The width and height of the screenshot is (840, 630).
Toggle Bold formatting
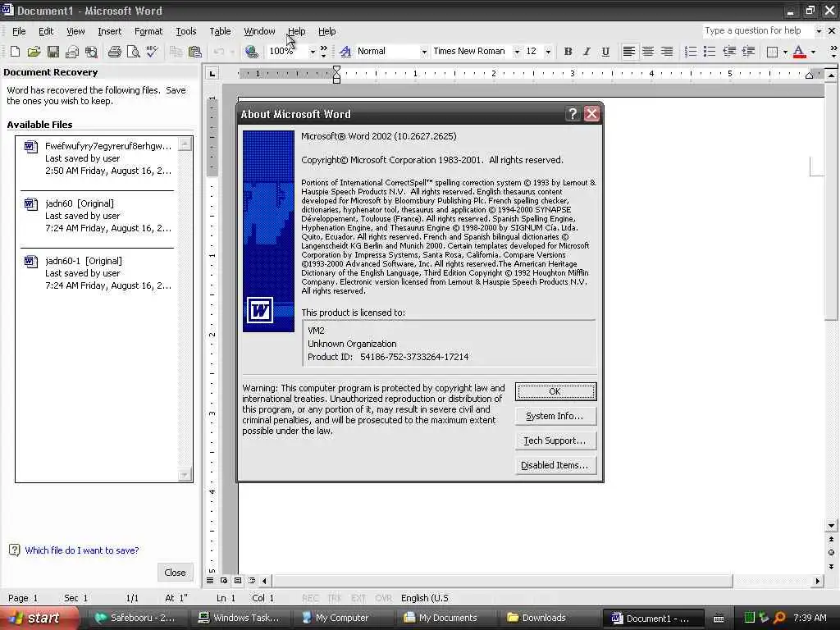click(568, 52)
